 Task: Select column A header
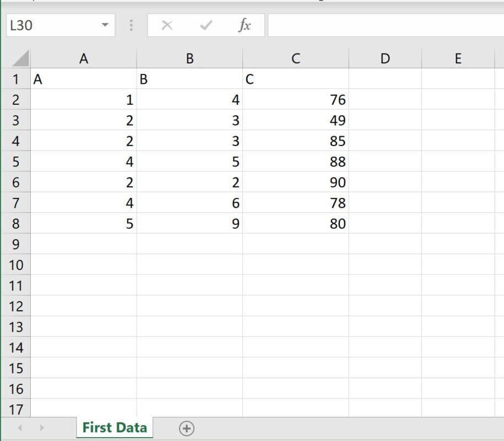[x=84, y=58]
